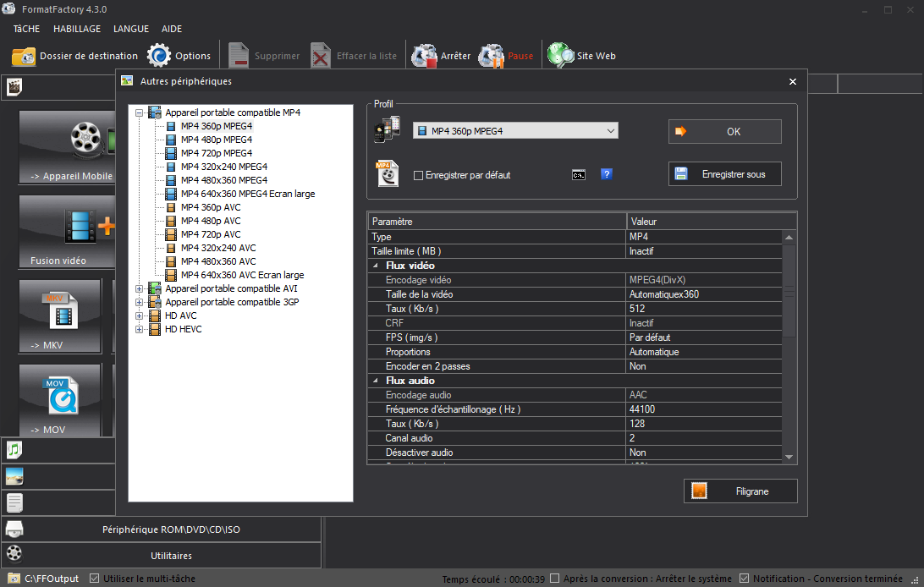Screen dimensions: 924x587
Task: Click the Pause toolbar icon
Action: [492, 56]
